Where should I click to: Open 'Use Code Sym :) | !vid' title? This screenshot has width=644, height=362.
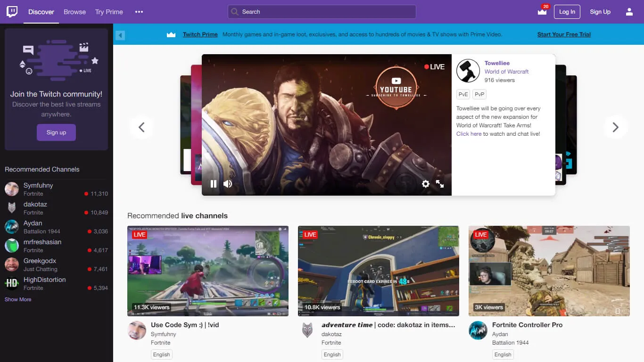click(x=185, y=325)
